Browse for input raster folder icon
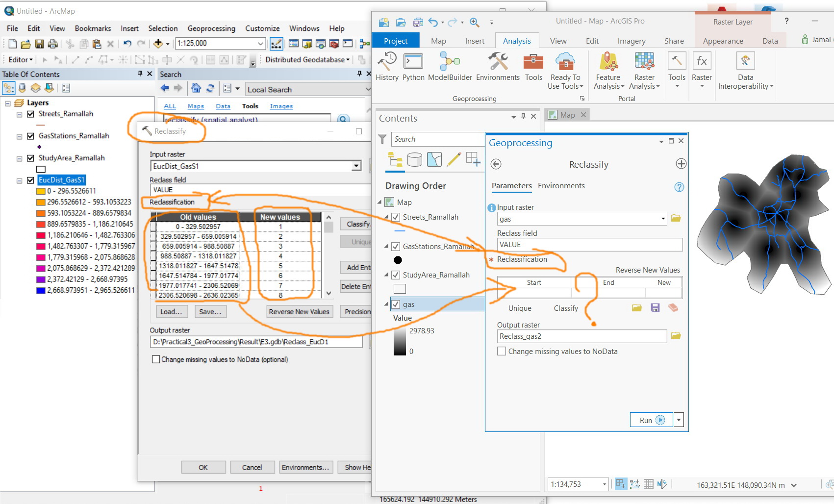This screenshot has height=504, width=834. click(x=676, y=218)
